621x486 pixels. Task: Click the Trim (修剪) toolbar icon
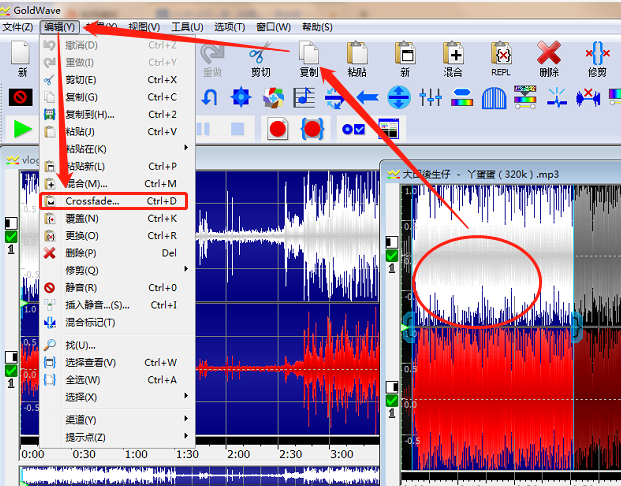597,58
